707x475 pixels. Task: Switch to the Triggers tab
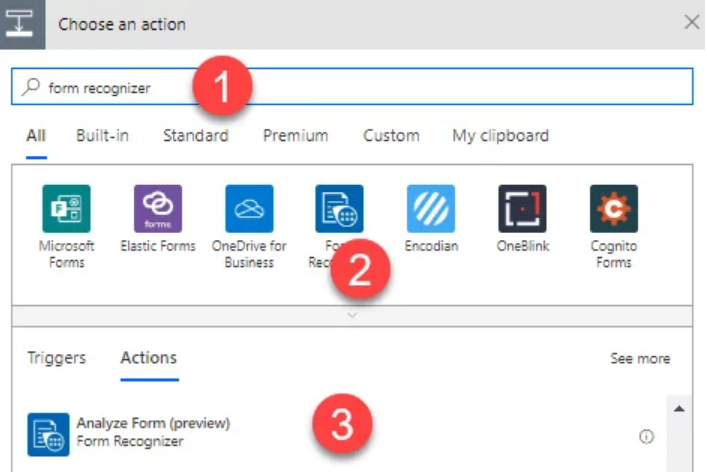pyautogui.click(x=57, y=358)
